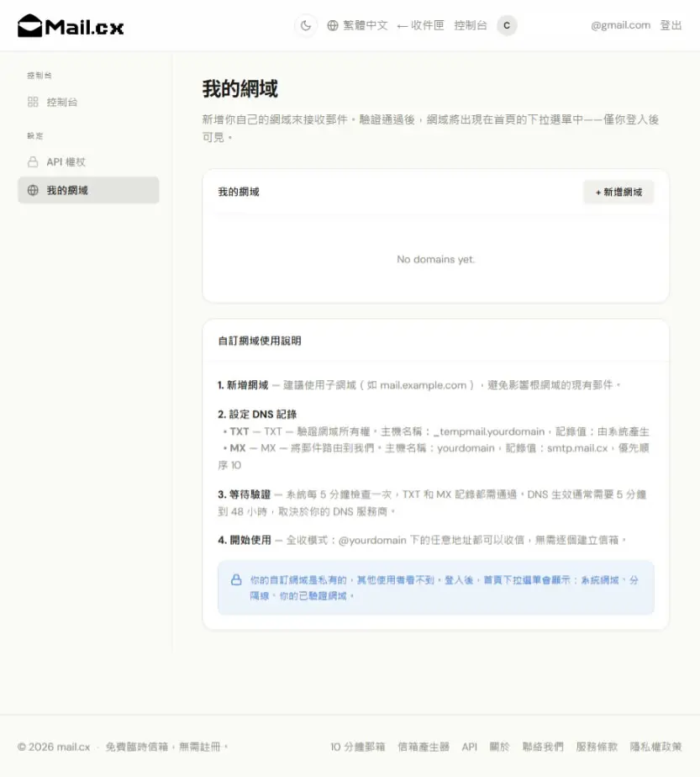Go back to 收件匣 inbox link
700x777 pixels.
[x=420, y=25]
